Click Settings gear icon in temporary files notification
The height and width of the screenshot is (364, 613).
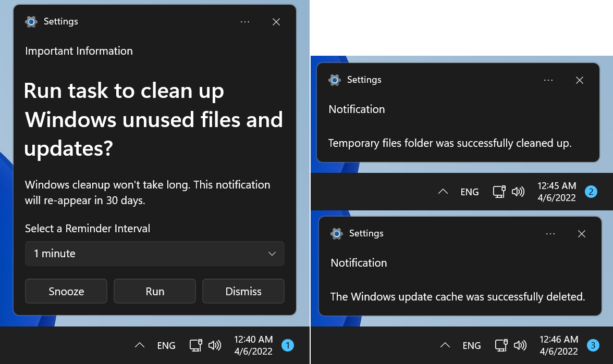[x=335, y=80]
